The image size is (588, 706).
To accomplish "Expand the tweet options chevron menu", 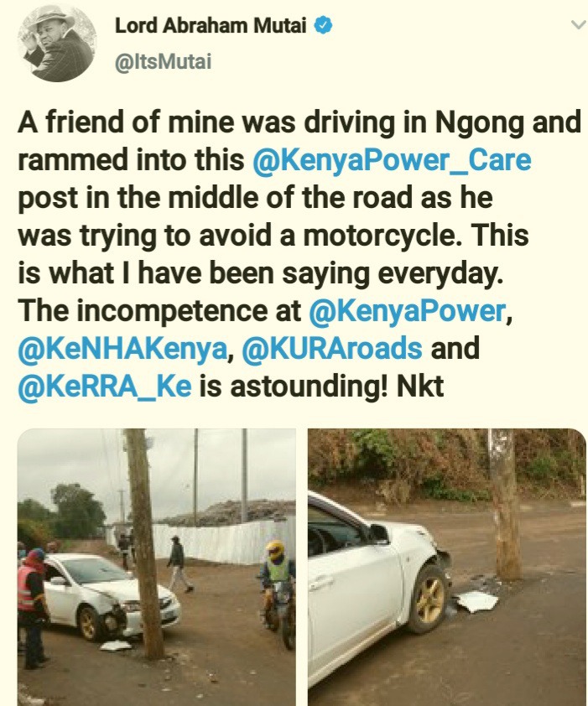I will coord(578,25).
